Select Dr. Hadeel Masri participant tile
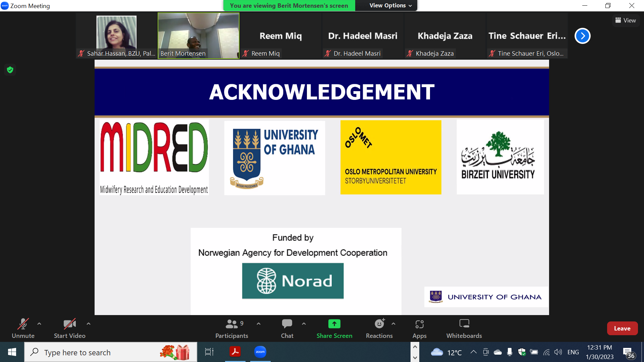Viewport: 644px width, 362px height. tap(363, 36)
